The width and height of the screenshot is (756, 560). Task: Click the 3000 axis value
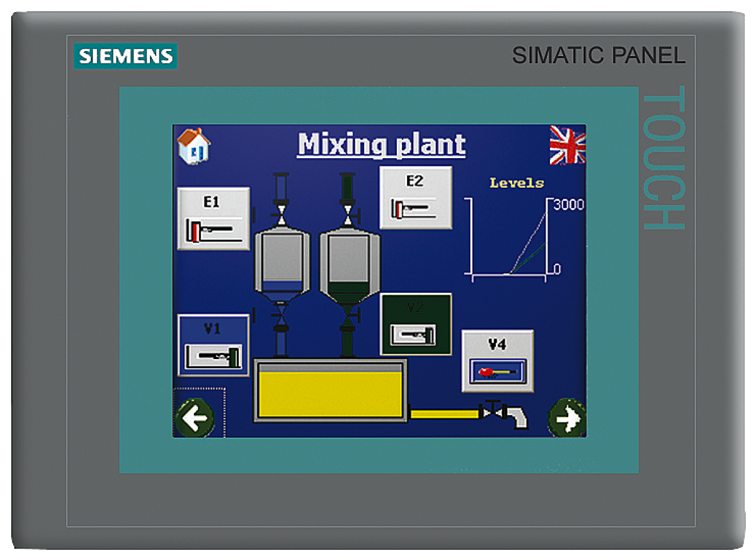coord(569,205)
